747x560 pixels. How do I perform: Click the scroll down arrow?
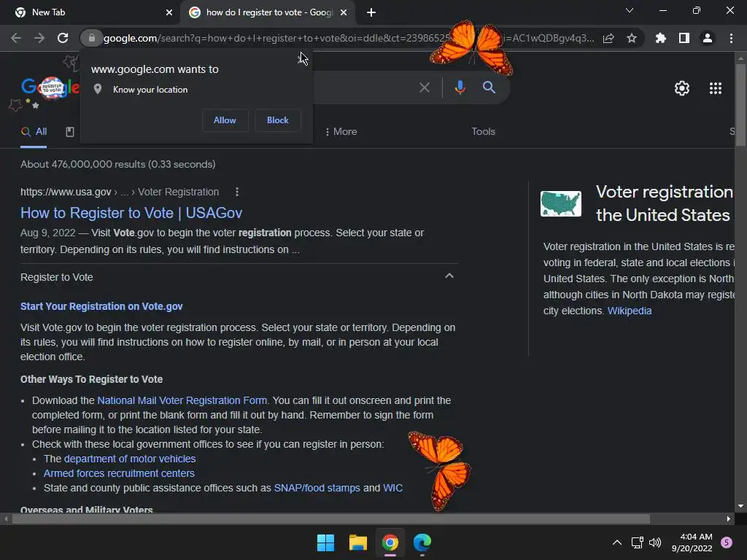(740, 506)
